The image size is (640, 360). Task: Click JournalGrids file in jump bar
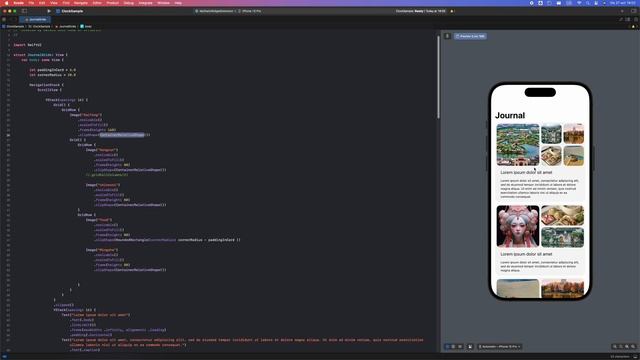(66, 26)
